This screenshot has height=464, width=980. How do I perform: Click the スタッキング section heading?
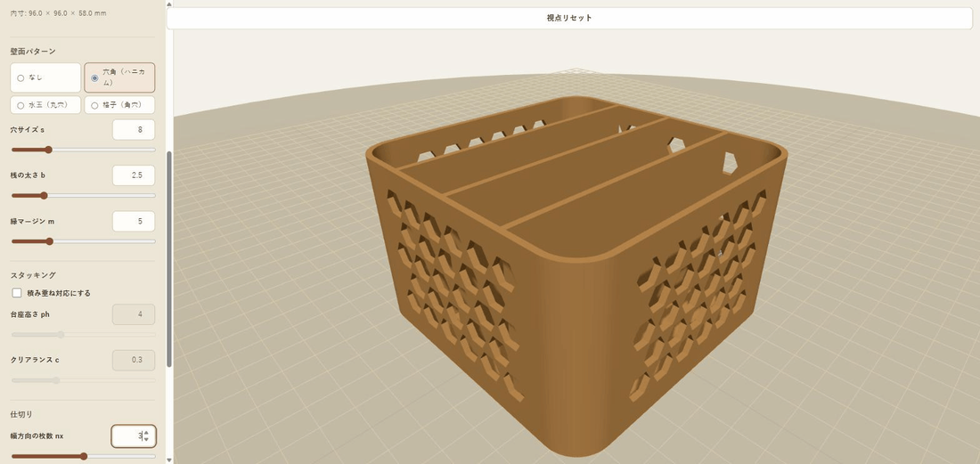pos(33,275)
